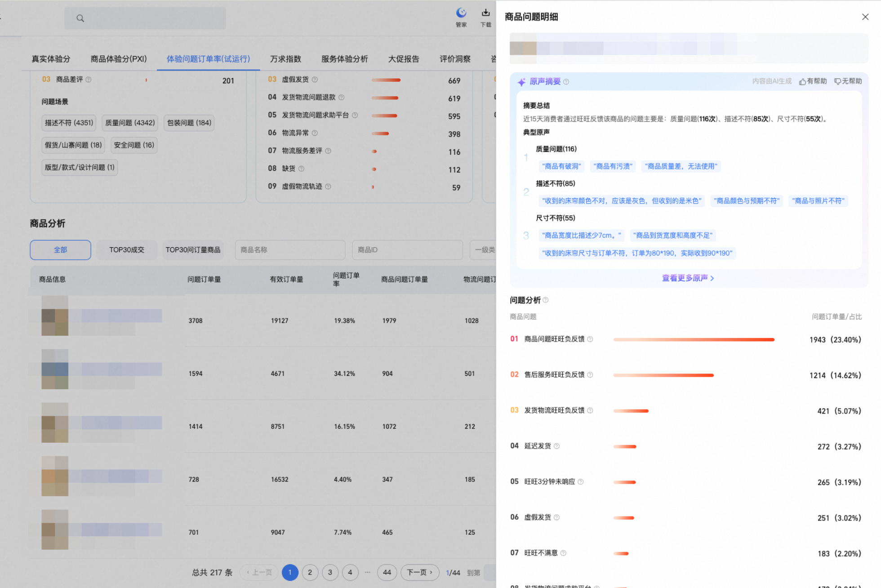Click info icon for 发货物流旺旺负反馈

pyautogui.click(x=590, y=410)
